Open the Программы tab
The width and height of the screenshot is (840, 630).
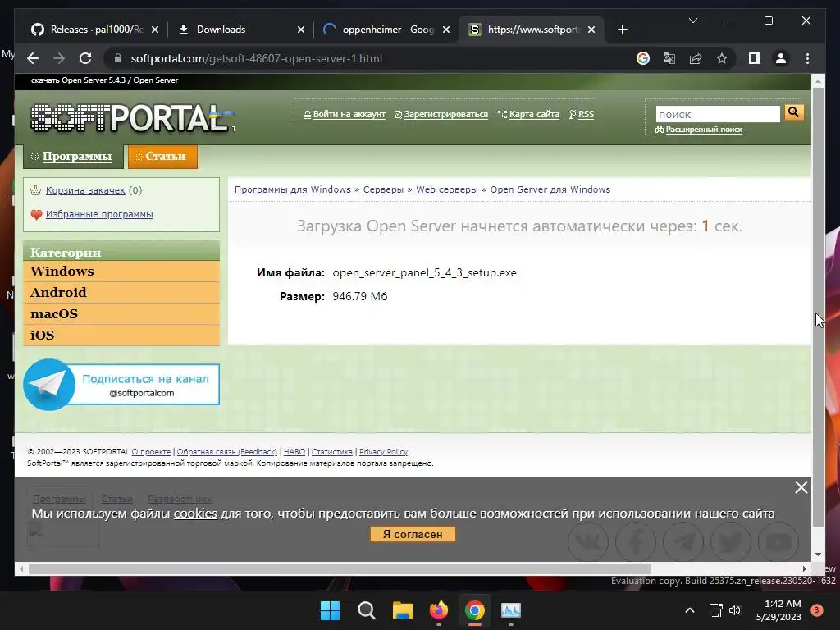coord(73,157)
